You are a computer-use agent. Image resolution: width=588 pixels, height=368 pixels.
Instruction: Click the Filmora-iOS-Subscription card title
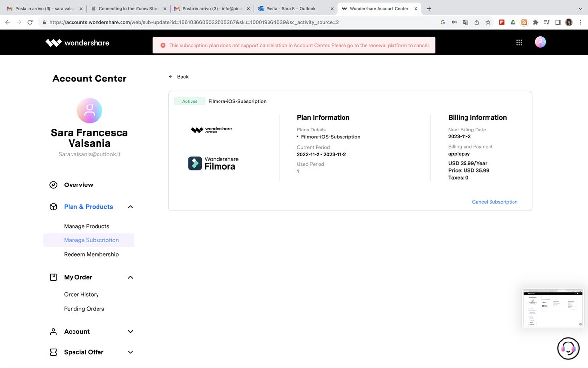pyautogui.click(x=238, y=101)
